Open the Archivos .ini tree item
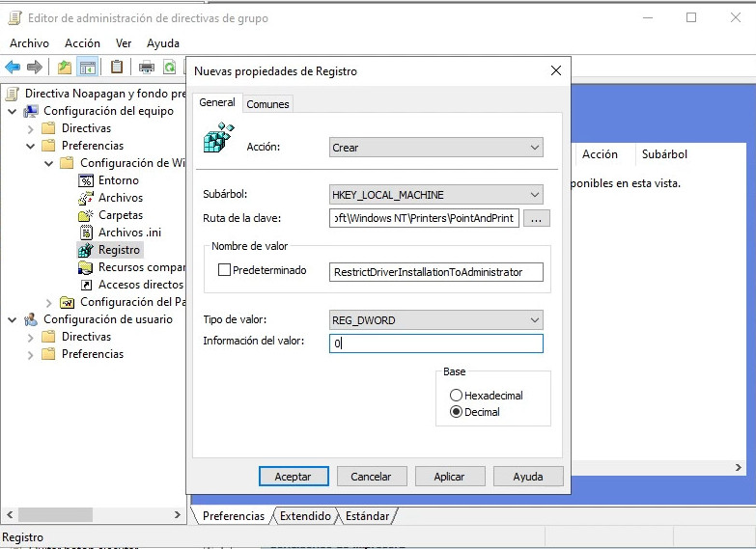 (x=130, y=233)
